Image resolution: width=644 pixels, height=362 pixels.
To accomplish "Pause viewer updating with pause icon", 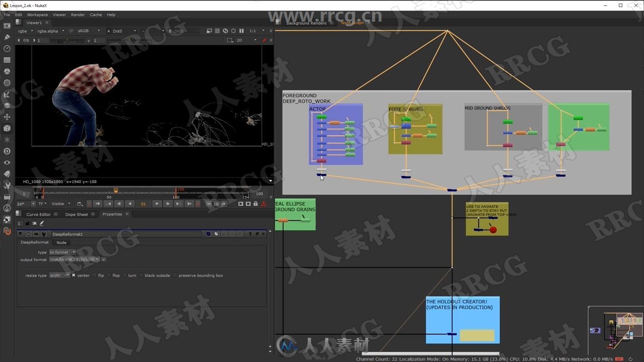I will point(242,31).
